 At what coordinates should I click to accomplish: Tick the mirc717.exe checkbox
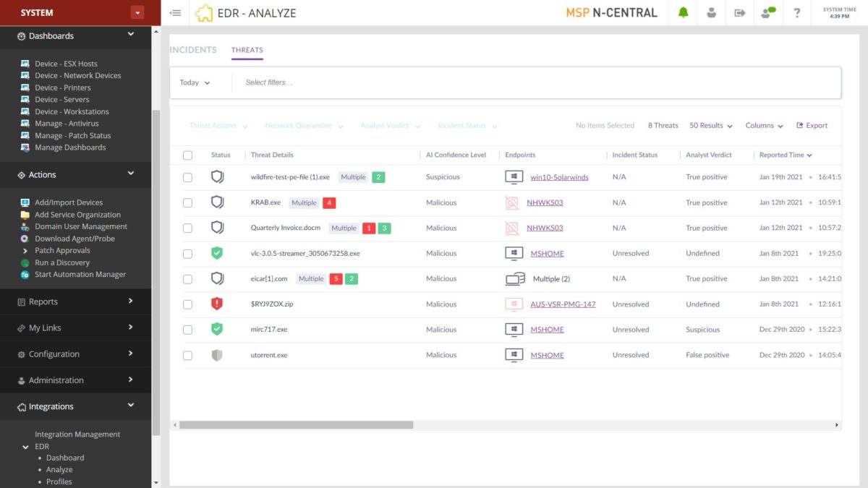point(188,330)
